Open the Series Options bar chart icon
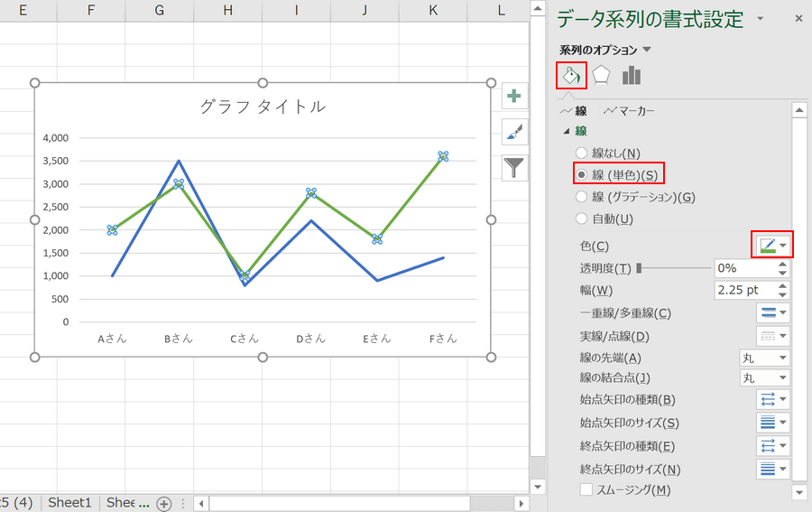The width and height of the screenshot is (812, 512). pos(632,76)
